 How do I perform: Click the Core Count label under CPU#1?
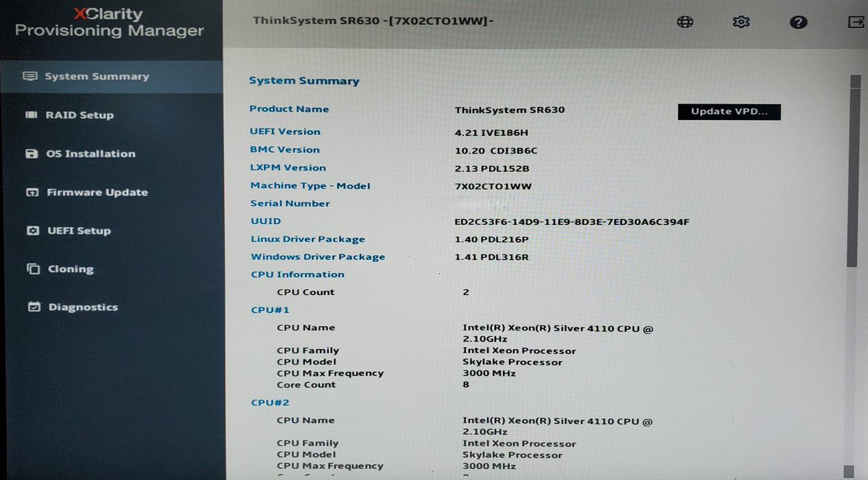coord(306,385)
